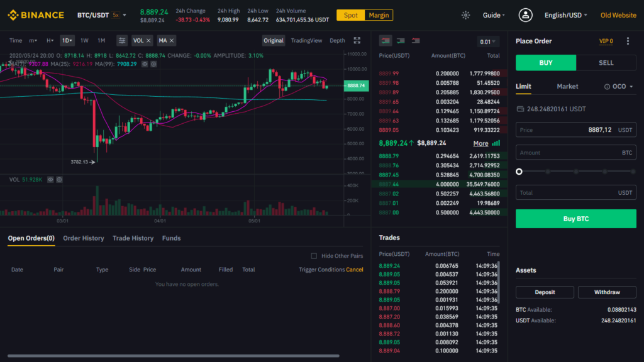Click the Deposit button

point(545,292)
